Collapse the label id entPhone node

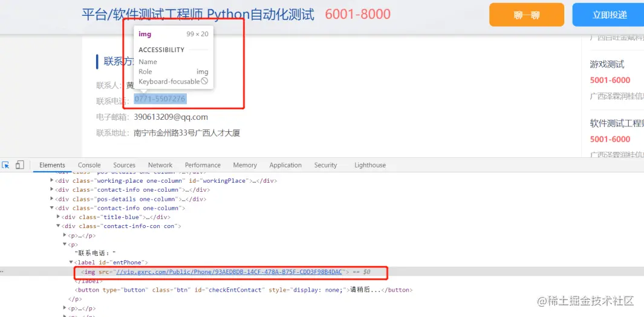click(x=71, y=263)
